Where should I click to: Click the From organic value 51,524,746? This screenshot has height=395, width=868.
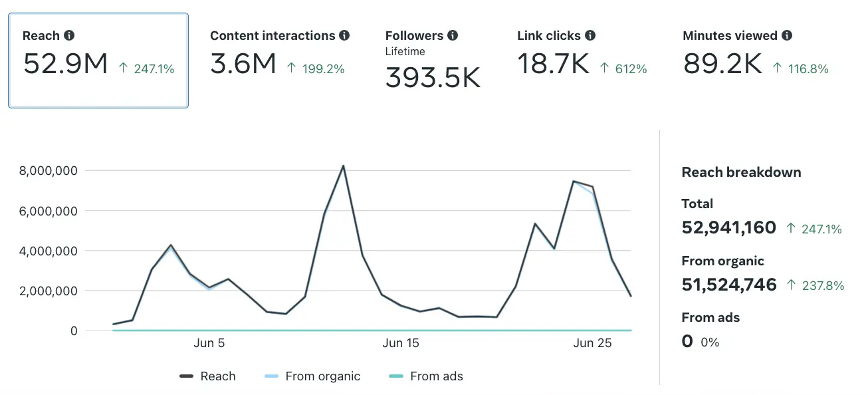(x=729, y=285)
